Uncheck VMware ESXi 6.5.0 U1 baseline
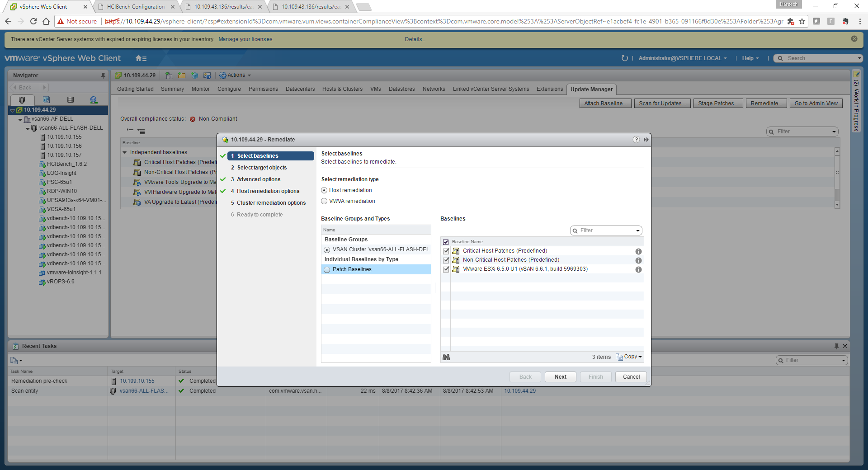The height and width of the screenshot is (470, 868). click(x=446, y=269)
